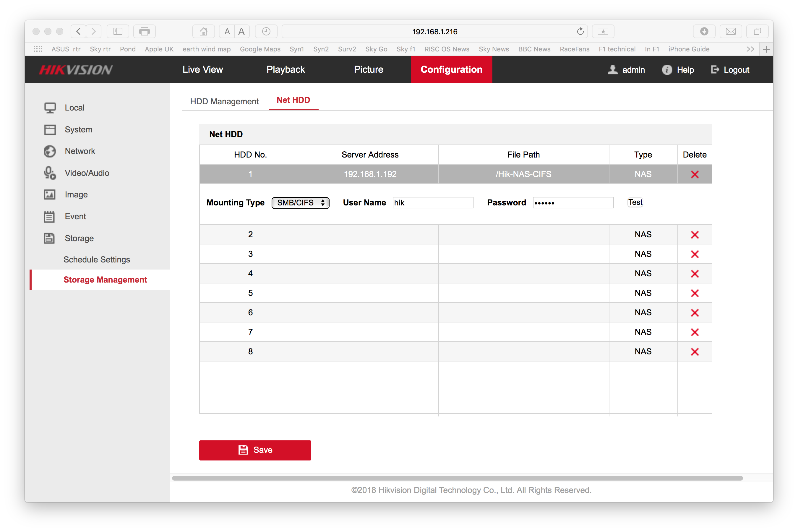The image size is (798, 532).
Task: Open the Live View tab
Action: pyautogui.click(x=202, y=69)
